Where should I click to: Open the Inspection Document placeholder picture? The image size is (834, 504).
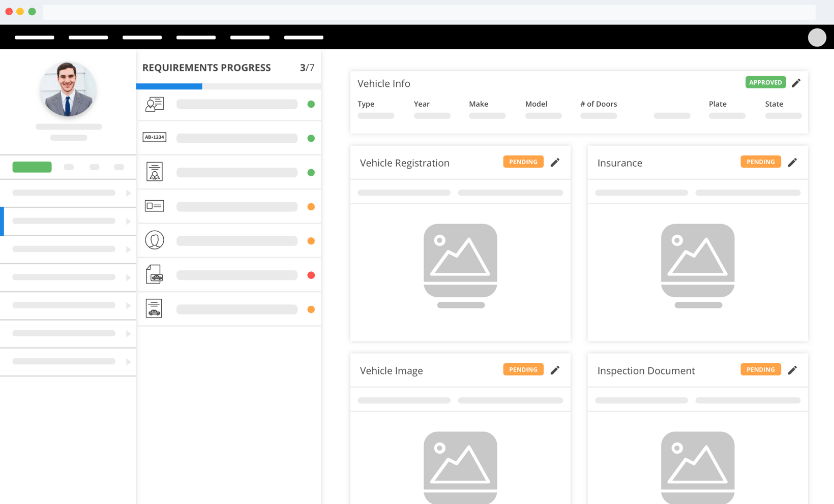[x=698, y=467]
